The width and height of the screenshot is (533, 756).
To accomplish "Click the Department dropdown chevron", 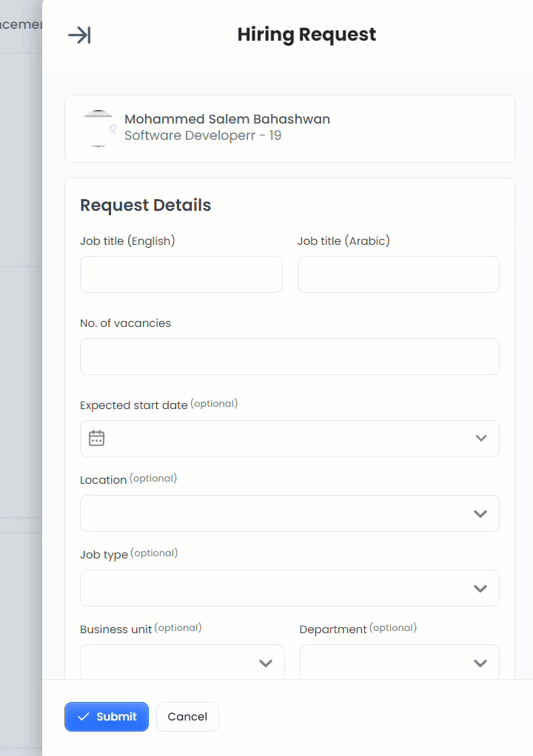I will pos(480,663).
